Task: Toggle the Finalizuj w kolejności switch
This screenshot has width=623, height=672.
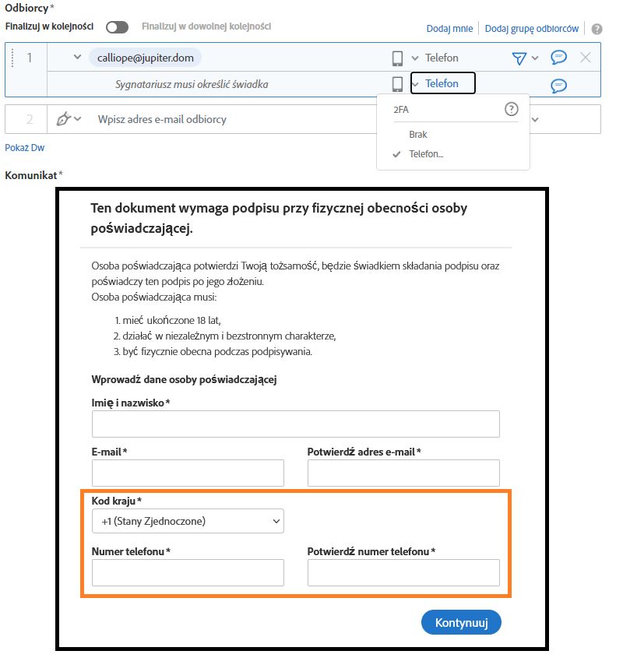Action: pos(117,27)
